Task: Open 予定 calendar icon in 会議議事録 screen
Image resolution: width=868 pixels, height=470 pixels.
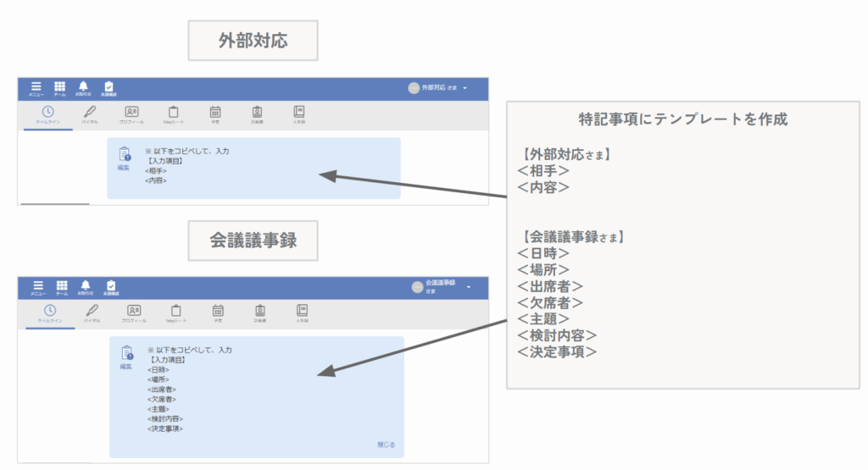Action: click(218, 310)
